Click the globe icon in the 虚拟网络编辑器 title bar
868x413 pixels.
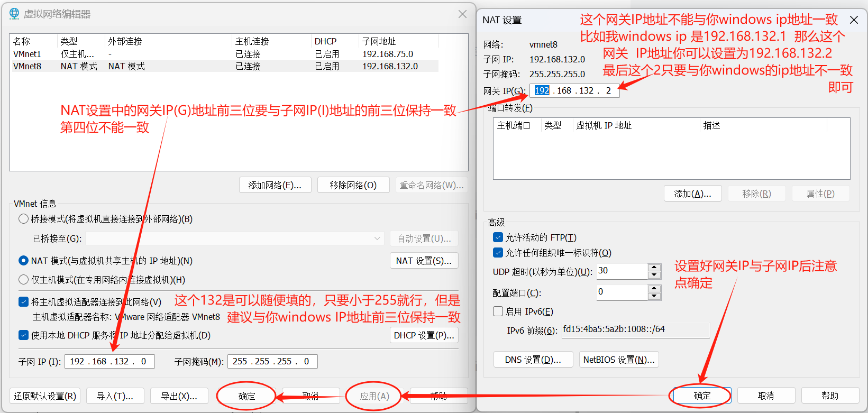[14, 14]
